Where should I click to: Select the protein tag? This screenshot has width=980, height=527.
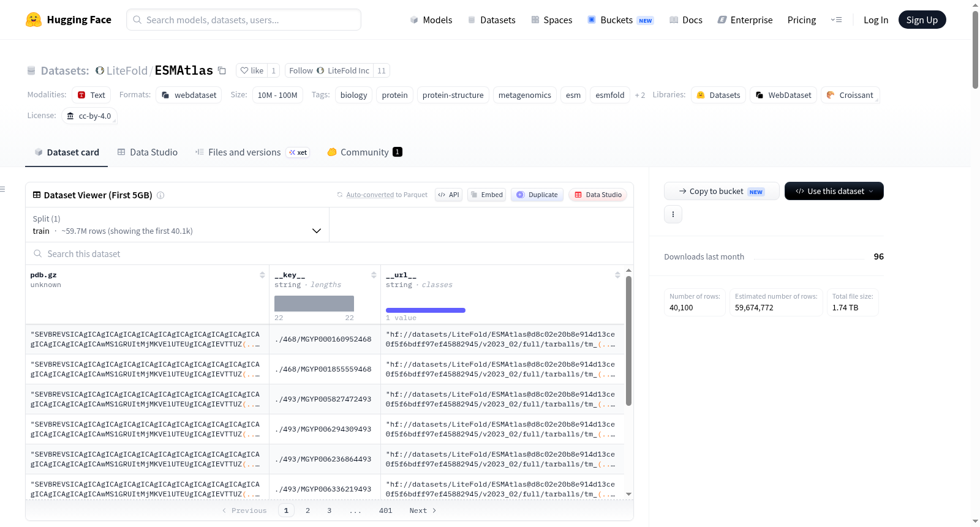point(394,95)
